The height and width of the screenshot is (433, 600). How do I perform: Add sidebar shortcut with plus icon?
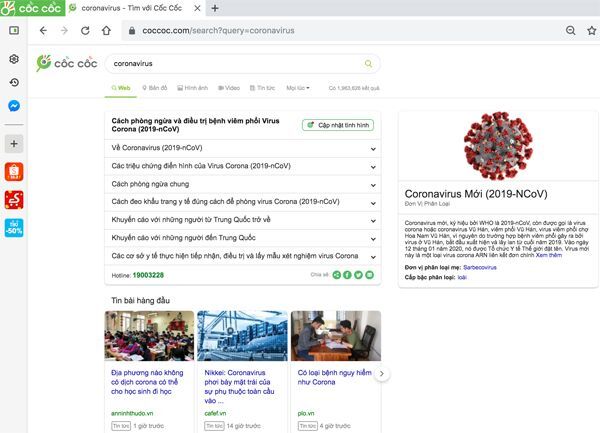[x=14, y=144]
